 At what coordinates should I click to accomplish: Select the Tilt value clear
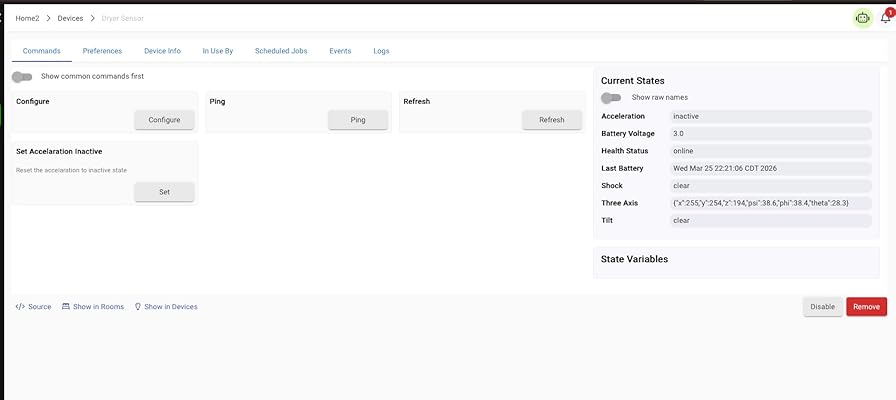770,221
